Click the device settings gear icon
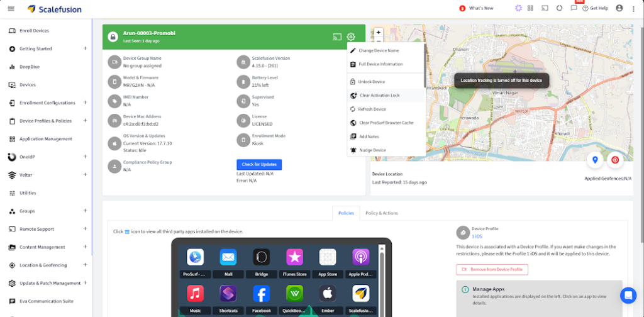The image size is (644, 317). point(351,36)
